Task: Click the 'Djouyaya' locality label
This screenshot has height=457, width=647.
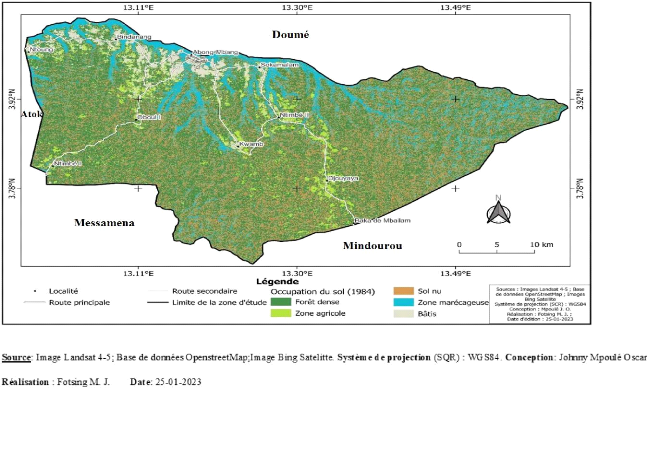Action: [343, 178]
